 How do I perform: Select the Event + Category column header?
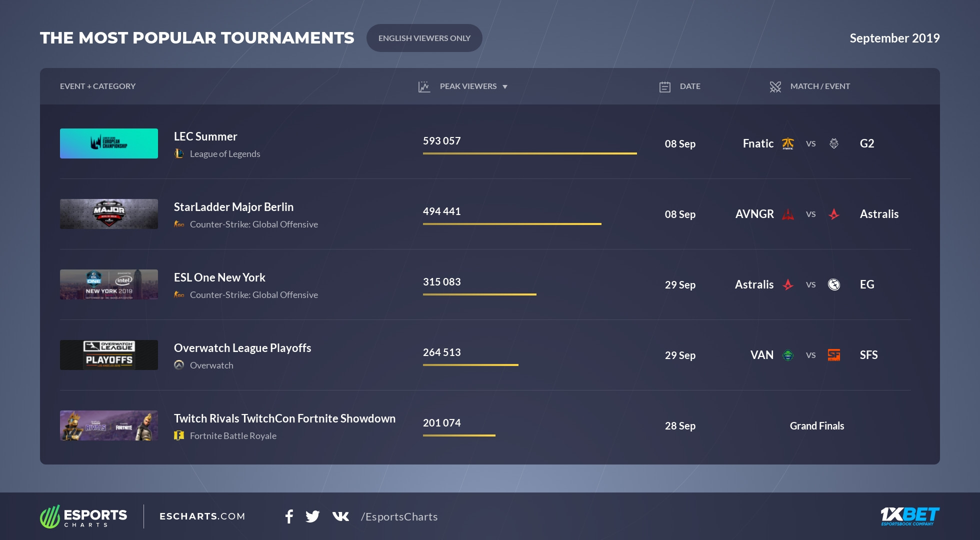pyautogui.click(x=97, y=86)
